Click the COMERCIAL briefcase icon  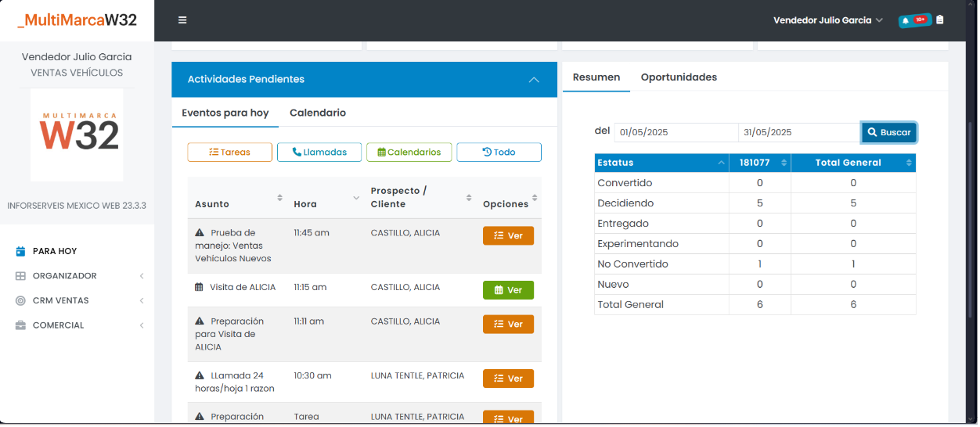(x=20, y=325)
